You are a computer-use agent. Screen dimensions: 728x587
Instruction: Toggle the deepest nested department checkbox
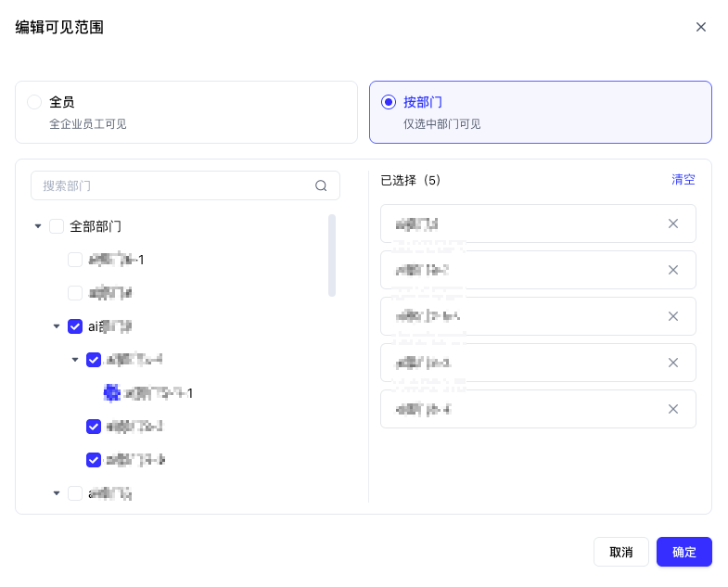[x=112, y=393]
